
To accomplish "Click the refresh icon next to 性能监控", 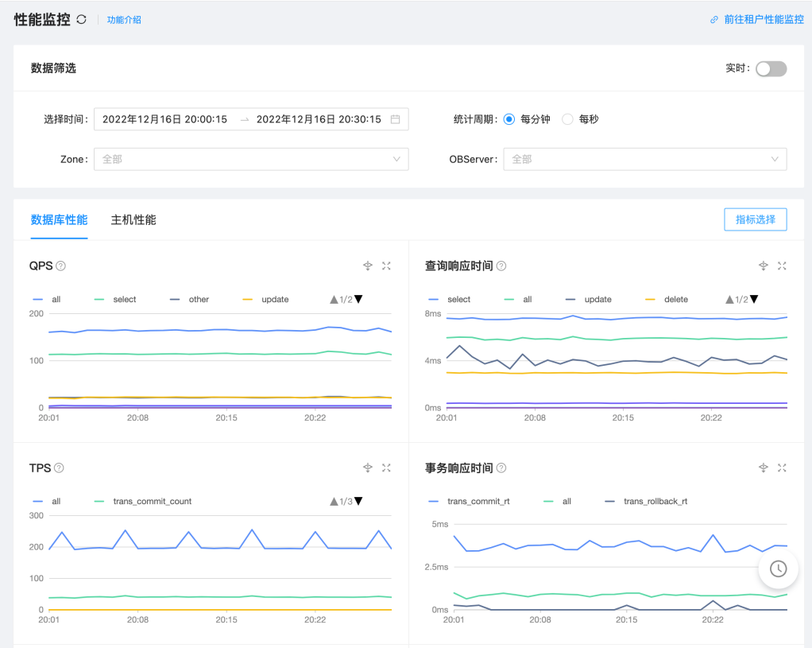I will (81, 20).
